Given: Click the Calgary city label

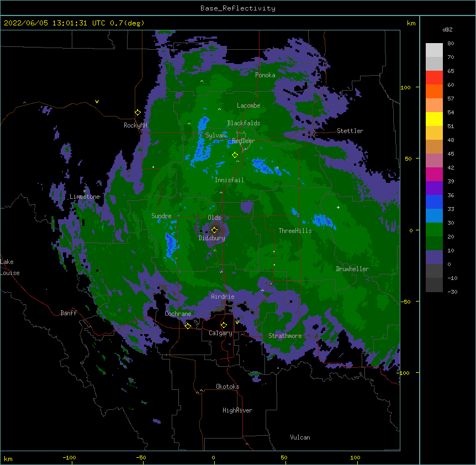Looking at the screenshot, I should pos(220,333).
